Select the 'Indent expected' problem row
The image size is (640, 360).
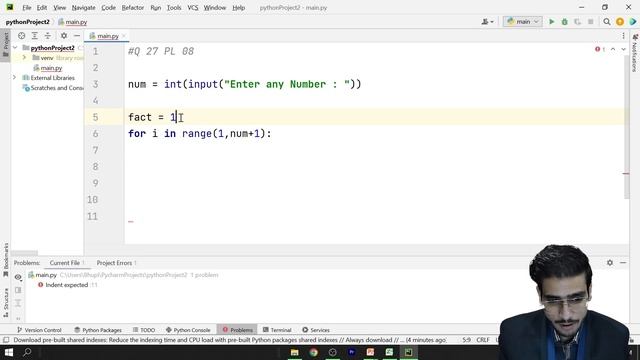click(x=67, y=285)
